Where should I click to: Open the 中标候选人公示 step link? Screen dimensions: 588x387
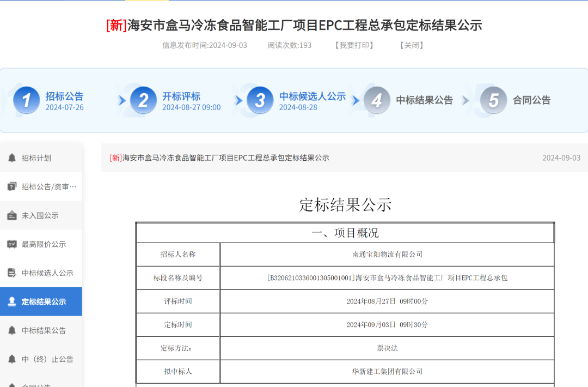pyautogui.click(x=312, y=96)
